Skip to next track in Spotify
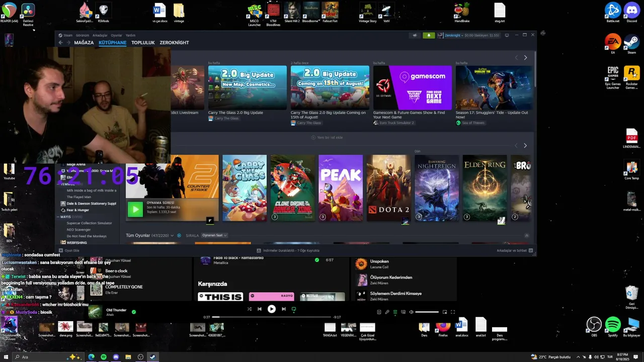Screen dimensions: 644x362 (284, 309)
